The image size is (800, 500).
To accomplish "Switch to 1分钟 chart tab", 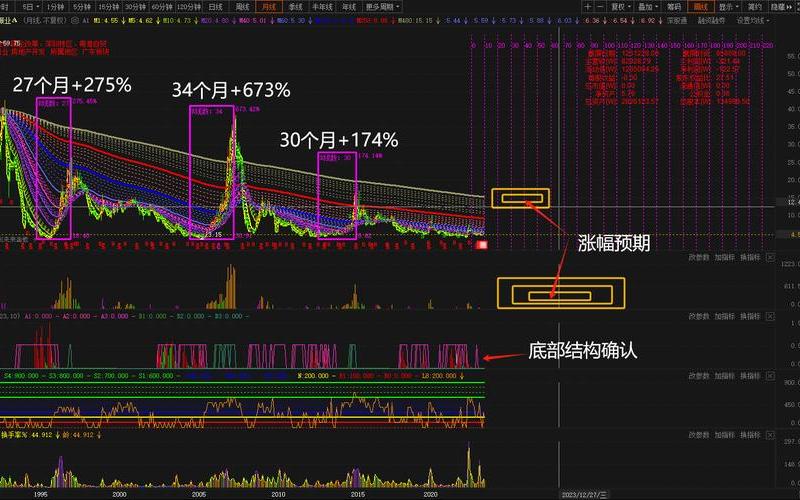I will point(56,7).
